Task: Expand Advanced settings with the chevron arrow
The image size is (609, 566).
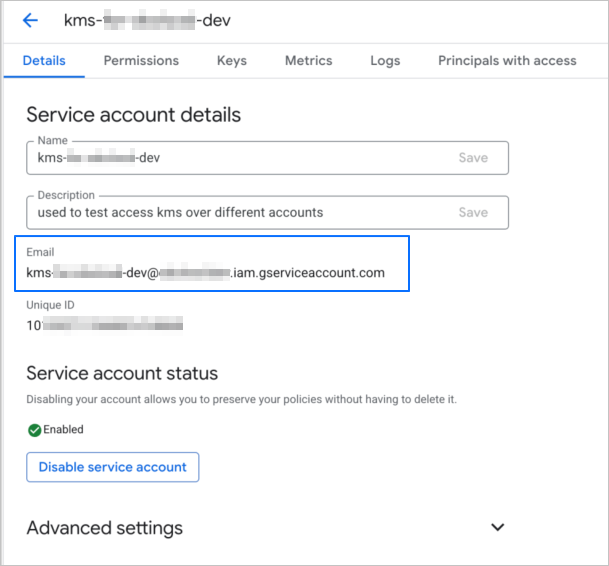Action: 497,527
